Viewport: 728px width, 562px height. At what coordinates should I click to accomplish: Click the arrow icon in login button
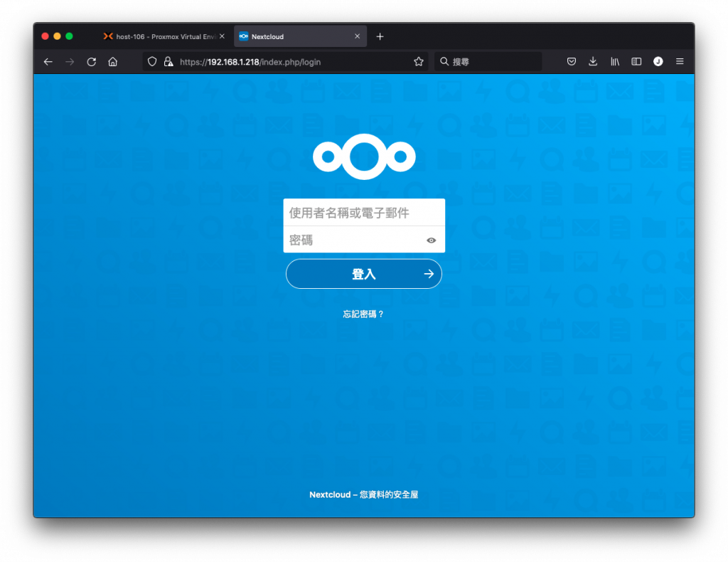coord(429,274)
